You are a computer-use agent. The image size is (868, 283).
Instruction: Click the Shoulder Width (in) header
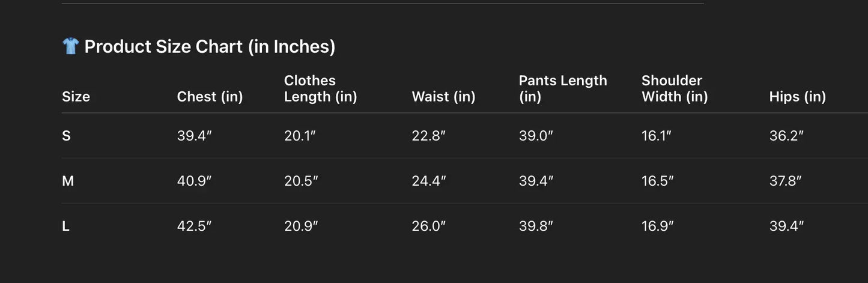675,89
